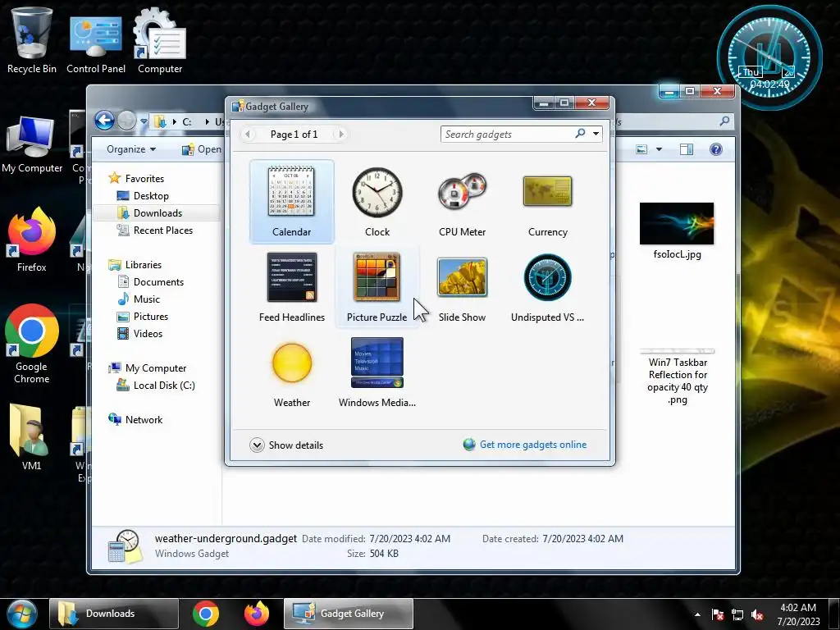Open the taskbar clock and date

(798, 614)
